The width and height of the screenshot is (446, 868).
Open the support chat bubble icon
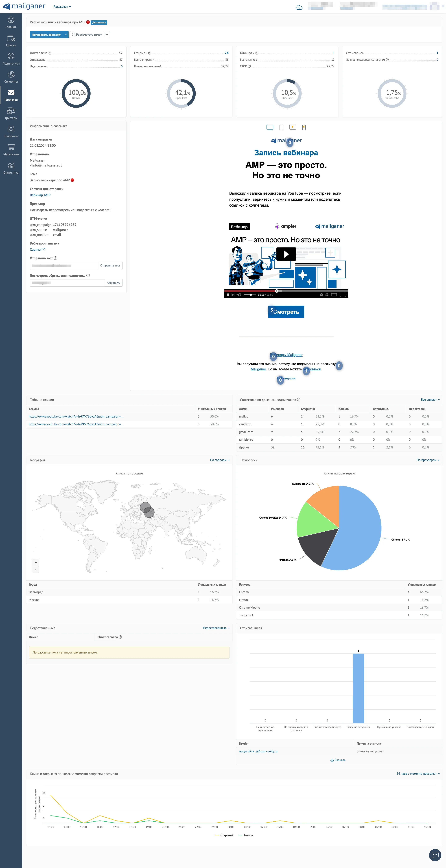click(x=435, y=855)
